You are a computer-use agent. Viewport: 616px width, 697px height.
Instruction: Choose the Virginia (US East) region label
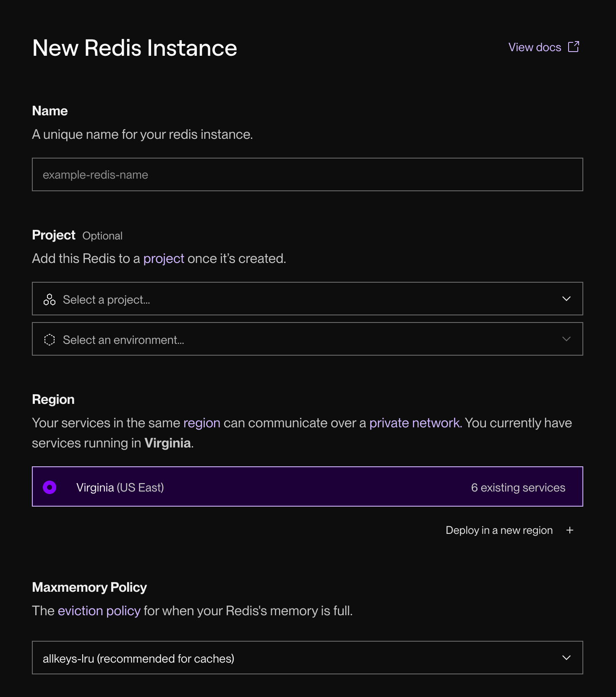click(120, 488)
